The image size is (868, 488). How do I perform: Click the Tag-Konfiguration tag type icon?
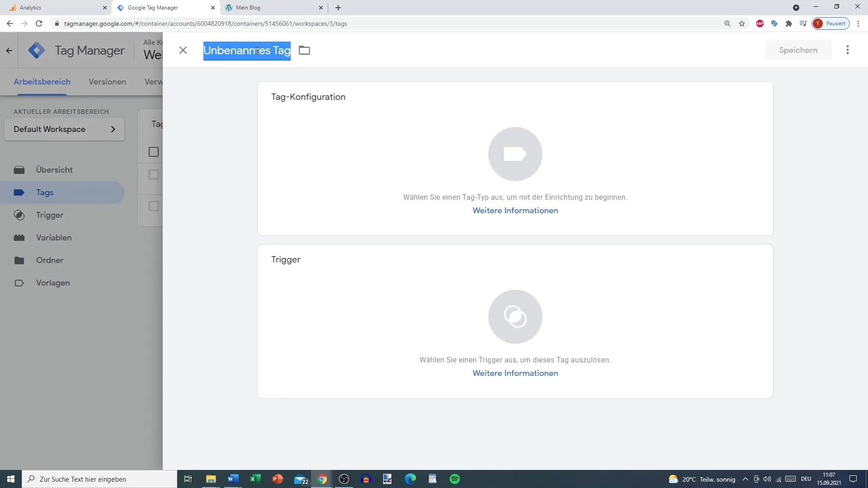coord(515,154)
